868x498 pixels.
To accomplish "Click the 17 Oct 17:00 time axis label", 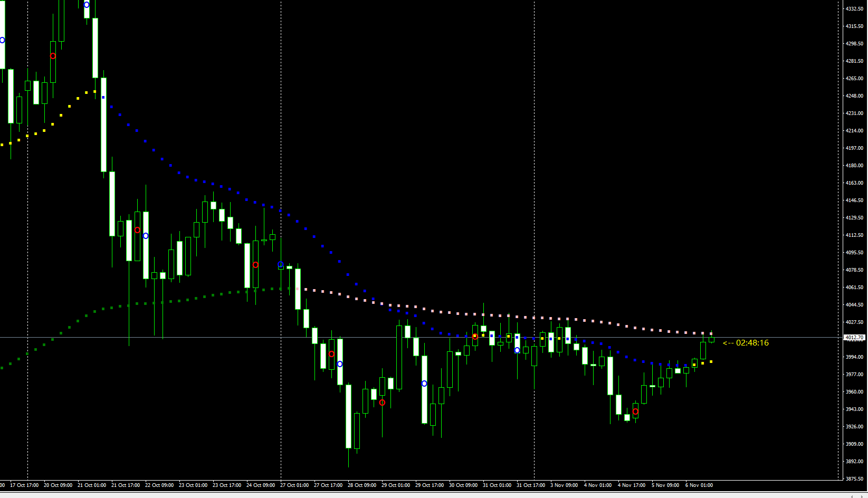I will (x=24, y=485).
